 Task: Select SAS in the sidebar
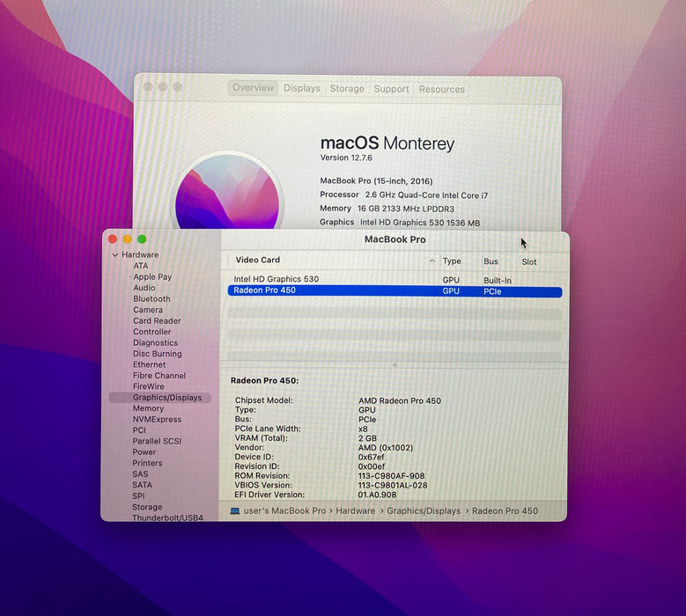tap(140, 474)
